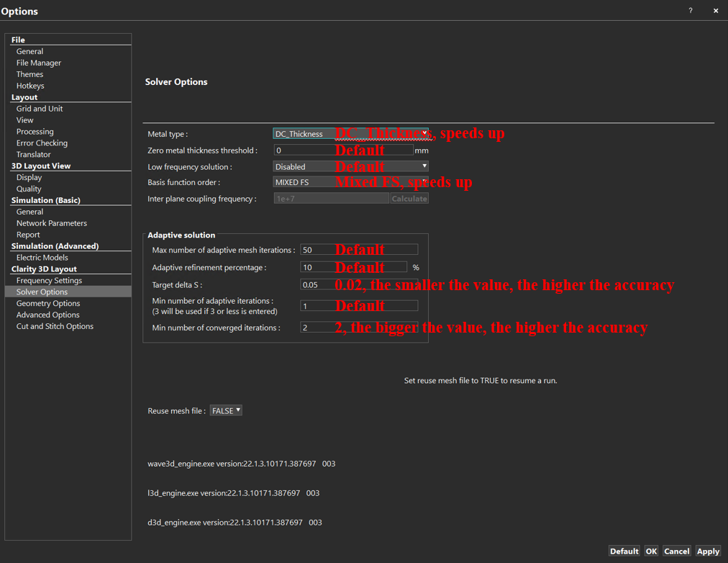This screenshot has height=563, width=728.
Task: Click the Min number of adaptive iterations field
Action: tap(359, 306)
